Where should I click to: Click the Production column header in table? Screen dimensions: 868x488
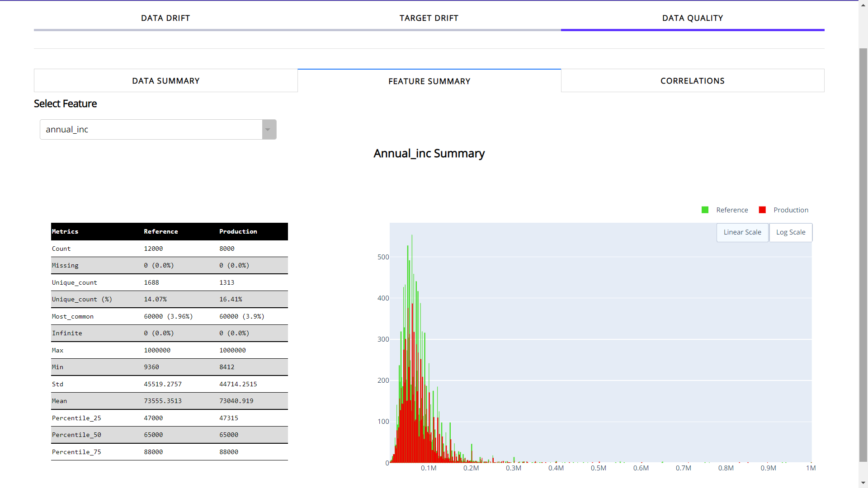[x=238, y=231]
